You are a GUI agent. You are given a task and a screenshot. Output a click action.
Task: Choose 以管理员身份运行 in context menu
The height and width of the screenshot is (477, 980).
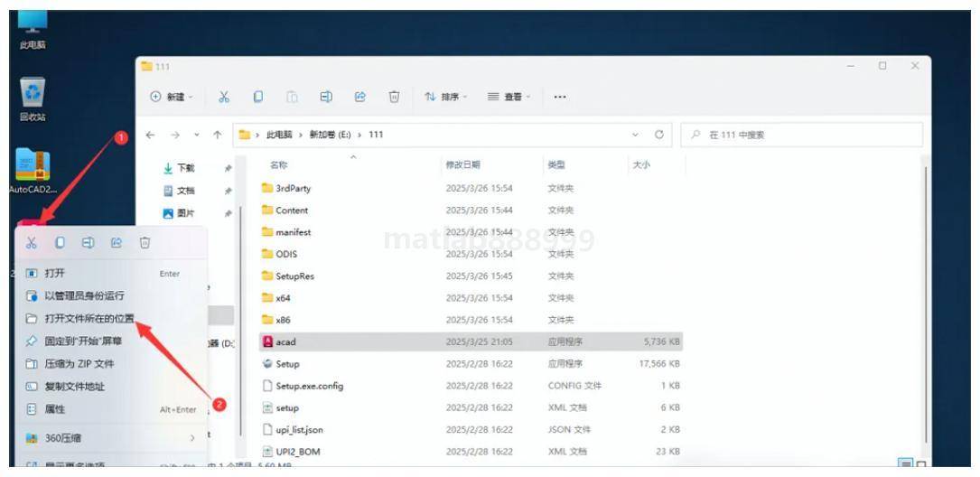click(x=110, y=295)
